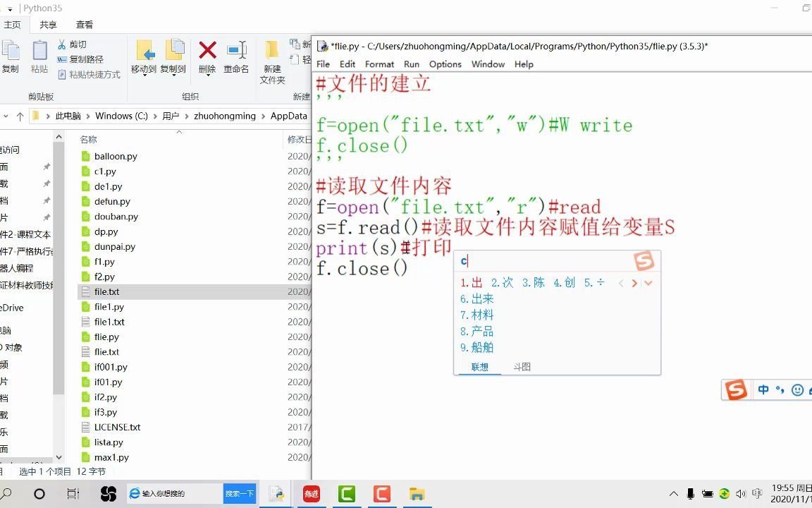Click Paste shortcut (粘贴快捷方式) in ribbon
Image resolution: width=812 pixels, height=508 pixels.
tap(89, 75)
